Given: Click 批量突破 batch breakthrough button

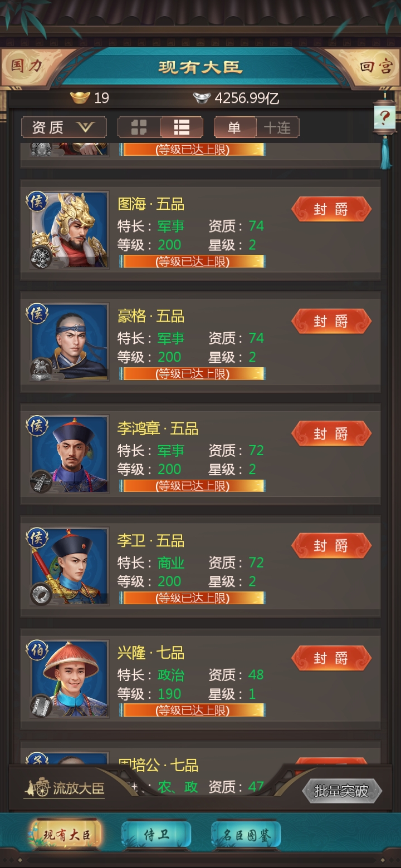Looking at the screenshot, I should pyautogui.click(x=342, y=791).
